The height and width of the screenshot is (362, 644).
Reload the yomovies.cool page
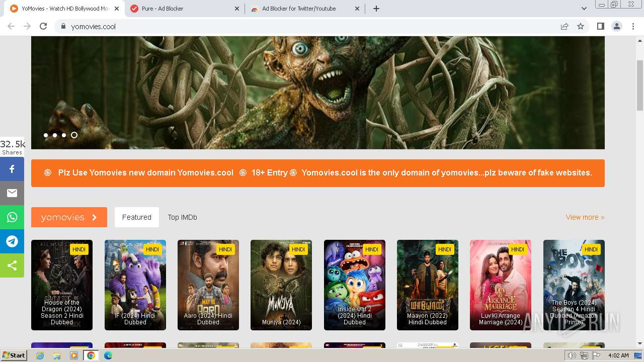pyautogui.click(x=43, y=26)
